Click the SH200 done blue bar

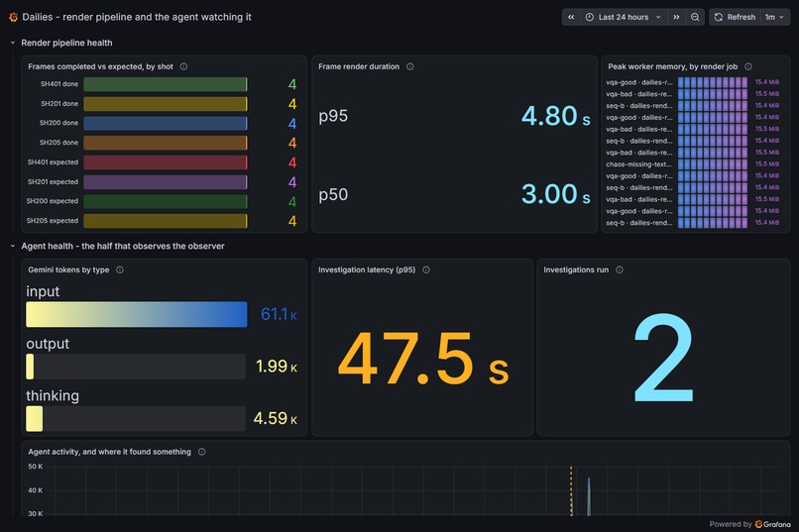point(166,123)
